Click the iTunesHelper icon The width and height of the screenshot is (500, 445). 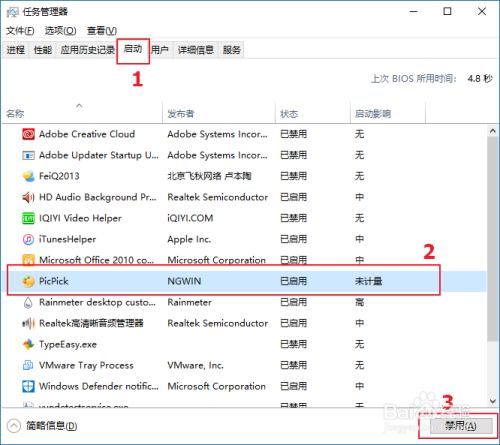click(x=28, y=239)
